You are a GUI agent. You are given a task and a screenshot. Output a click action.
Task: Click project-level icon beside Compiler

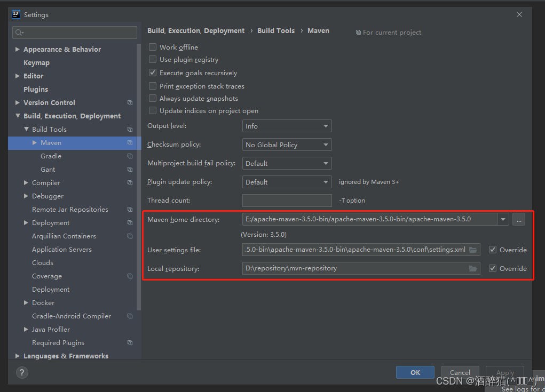click(130, 182)
